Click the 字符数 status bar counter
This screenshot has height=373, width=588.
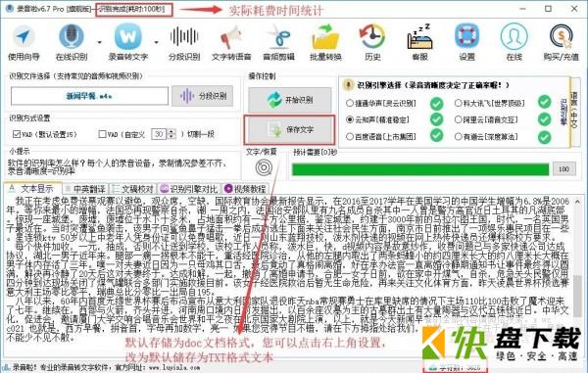456,368
